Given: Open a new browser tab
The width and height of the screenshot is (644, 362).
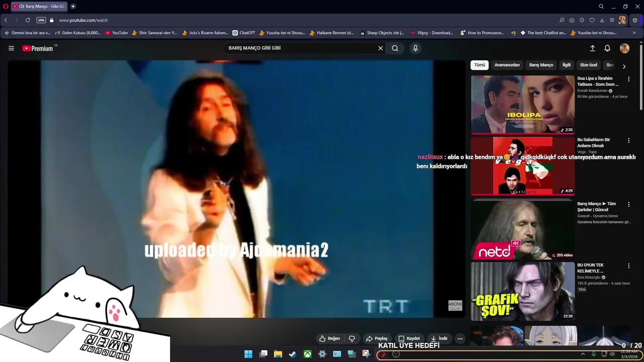Looking at the screenshot, I should [x=73, y=7].
